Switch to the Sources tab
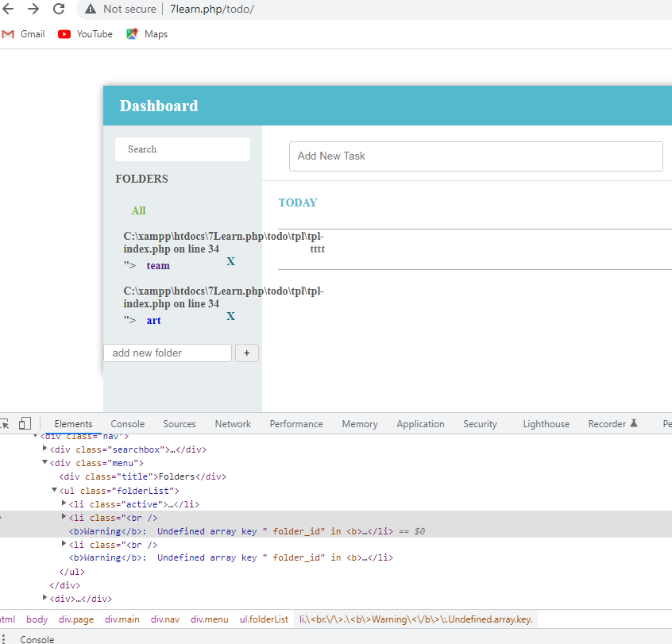The width and height of the screenshot is (672, 644). (180, 424)
